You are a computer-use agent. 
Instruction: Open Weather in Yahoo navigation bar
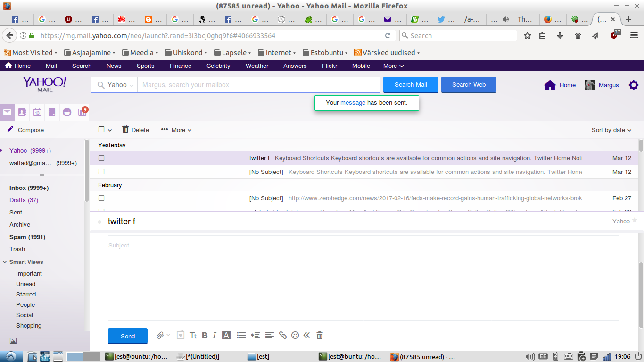pyautogui.click(x=257, y=66)
